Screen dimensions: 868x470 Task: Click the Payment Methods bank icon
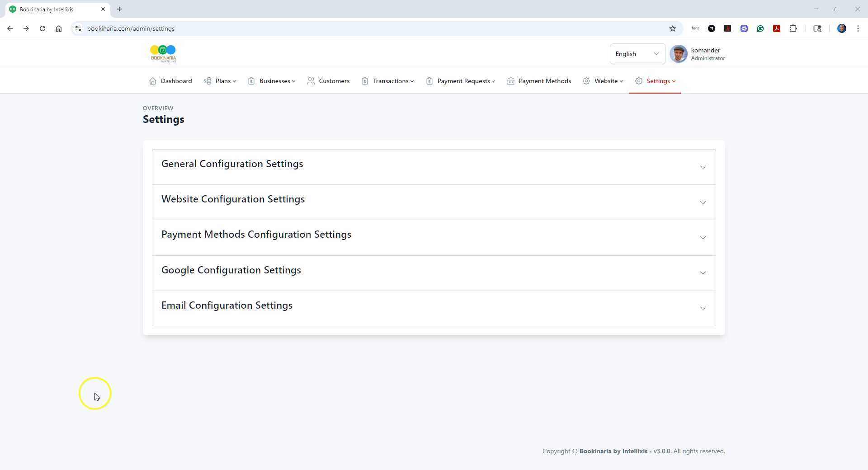click(510, 81)
